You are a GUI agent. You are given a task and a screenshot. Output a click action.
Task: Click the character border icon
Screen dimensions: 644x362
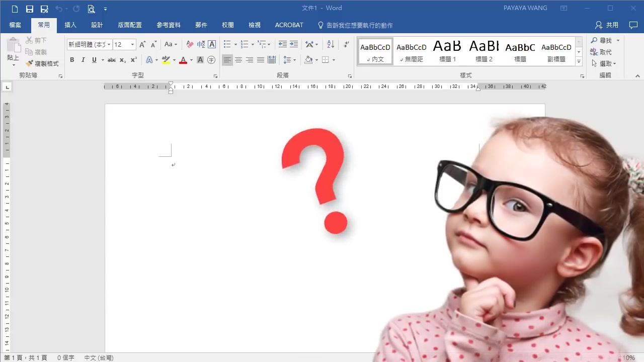coord(212,44)
